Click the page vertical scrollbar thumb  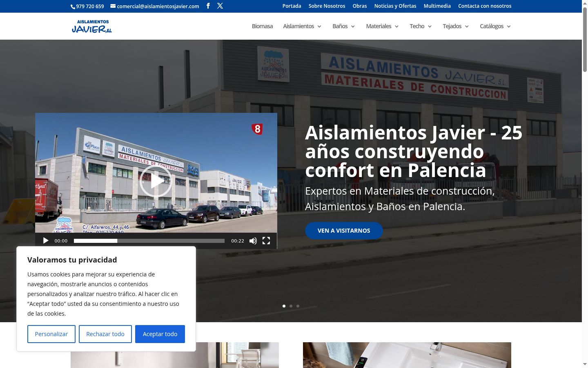(x=585, y=40)
